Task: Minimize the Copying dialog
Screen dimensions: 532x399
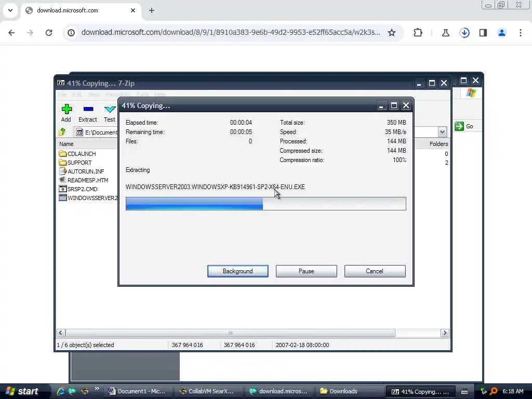Action: (x=381, y=106)
